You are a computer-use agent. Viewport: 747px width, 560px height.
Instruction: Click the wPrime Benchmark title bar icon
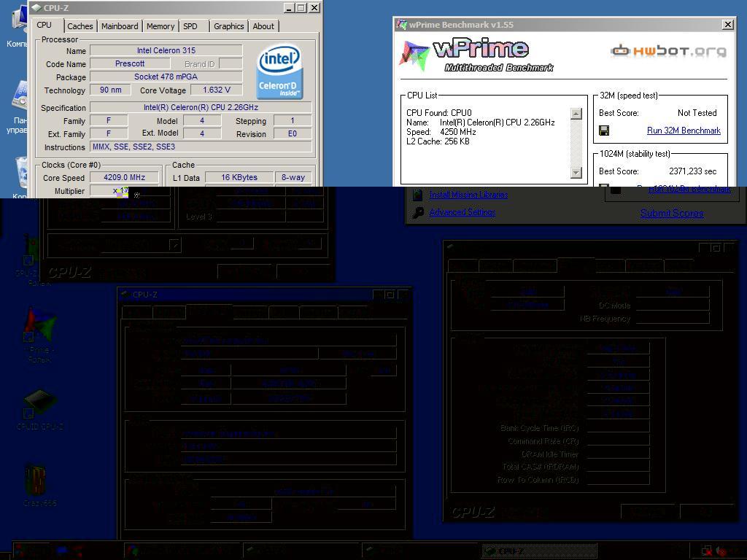(402, 25)
